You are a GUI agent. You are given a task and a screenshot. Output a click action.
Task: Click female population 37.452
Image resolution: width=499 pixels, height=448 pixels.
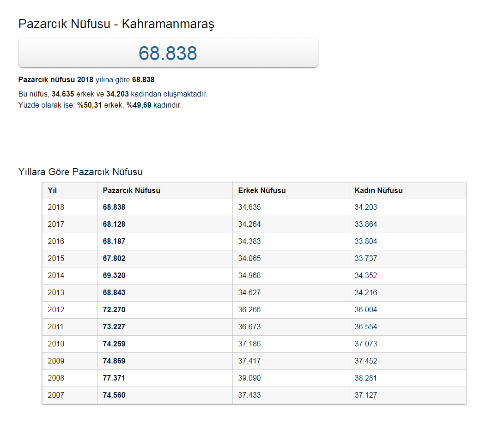coord(366,361)
